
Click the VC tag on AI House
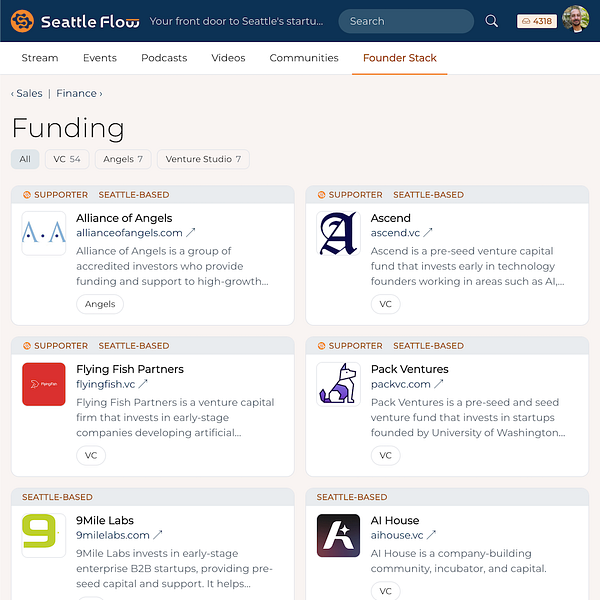[385, 591]
